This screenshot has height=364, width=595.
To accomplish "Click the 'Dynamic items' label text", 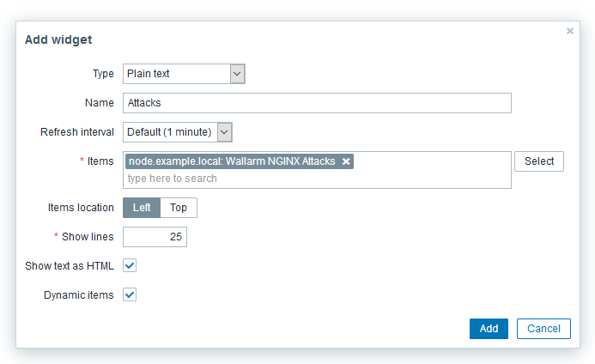I will pos(78,295).
